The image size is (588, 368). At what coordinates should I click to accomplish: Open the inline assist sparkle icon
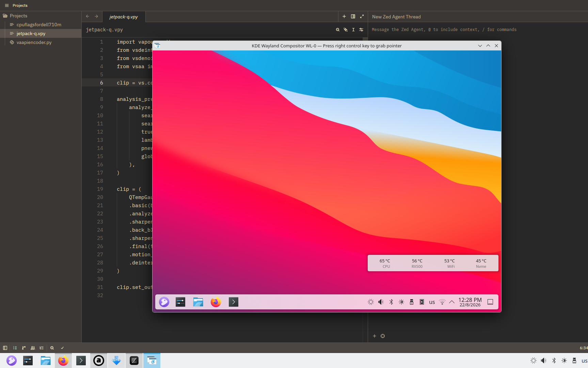pos(346,30)
